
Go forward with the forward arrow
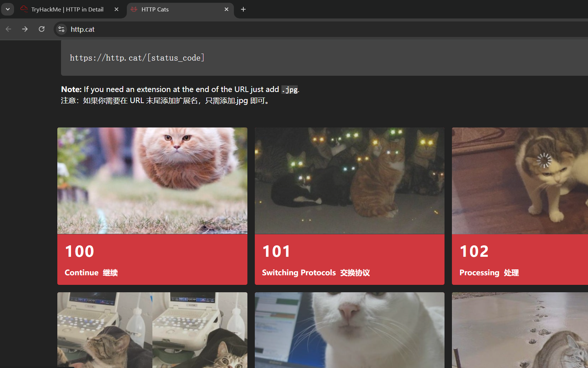tap(25, 29)
